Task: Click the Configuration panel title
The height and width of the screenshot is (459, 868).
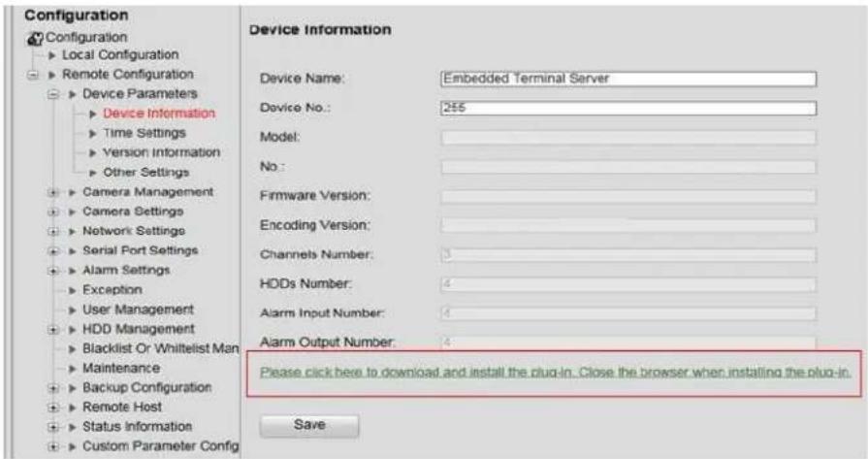Action: tap(77, 16)
